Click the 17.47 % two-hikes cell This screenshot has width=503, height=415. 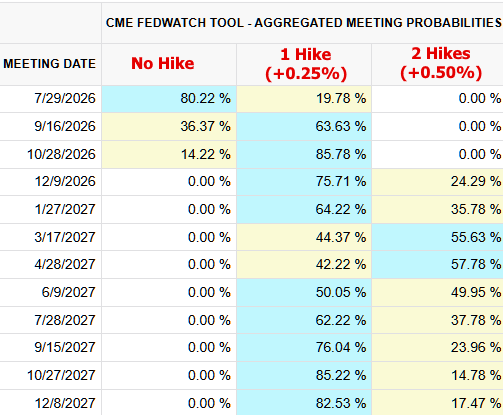point(438,403)
